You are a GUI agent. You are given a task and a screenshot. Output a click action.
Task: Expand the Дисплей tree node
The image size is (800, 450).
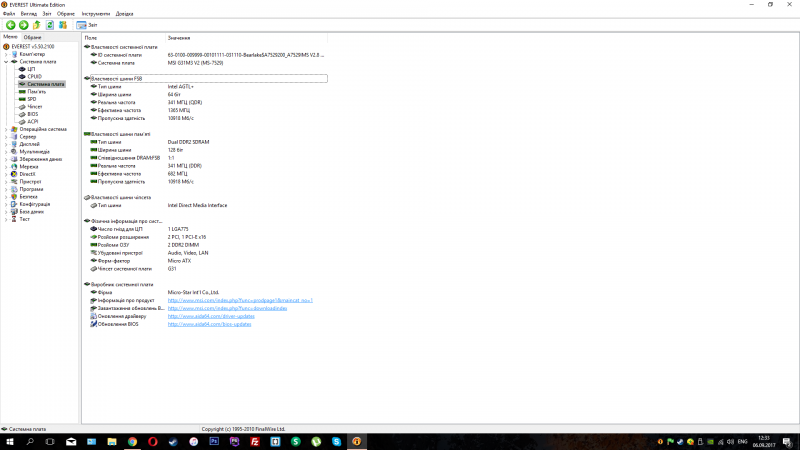coord(6,144)
